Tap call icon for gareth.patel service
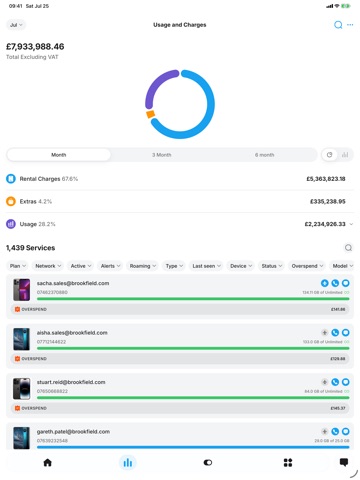 (335, 431)
